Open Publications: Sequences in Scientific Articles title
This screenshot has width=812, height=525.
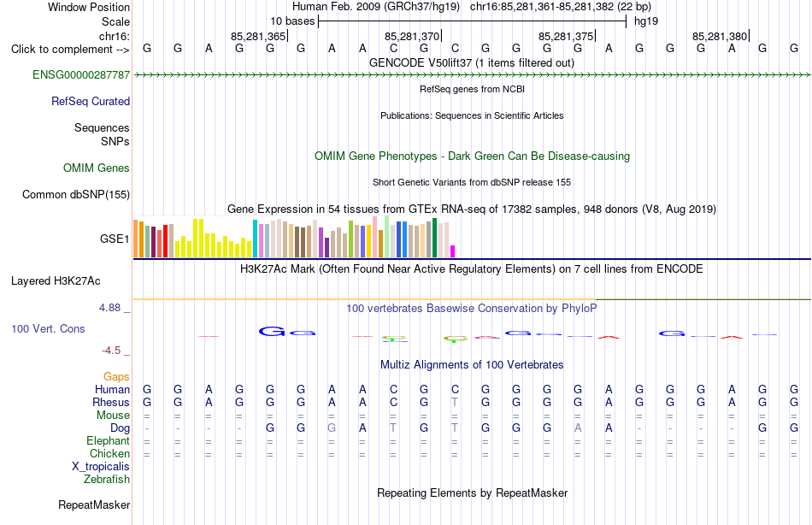tap(472, 115)
